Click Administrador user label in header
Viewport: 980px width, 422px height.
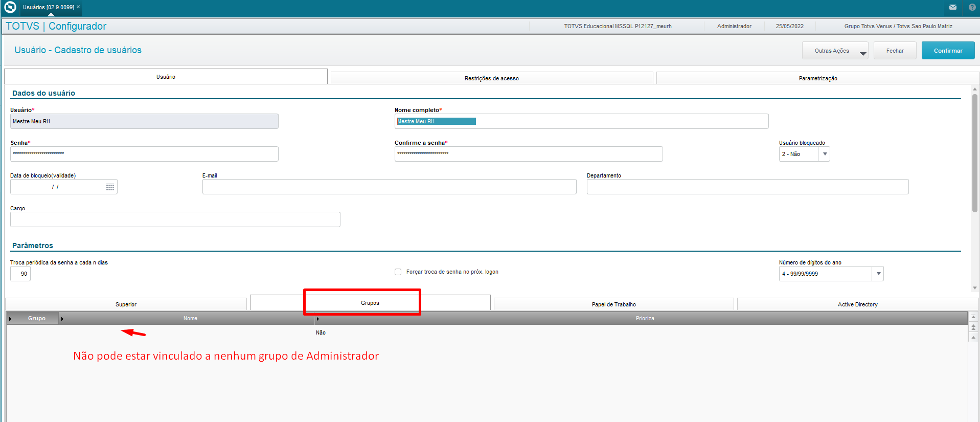pyautogui.click(x=734, y=26)
